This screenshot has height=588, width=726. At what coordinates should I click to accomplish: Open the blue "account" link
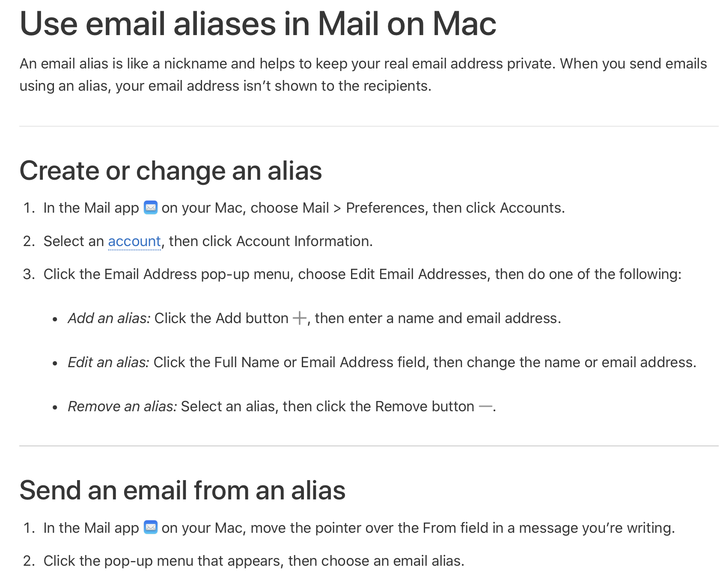pos(134,241)
